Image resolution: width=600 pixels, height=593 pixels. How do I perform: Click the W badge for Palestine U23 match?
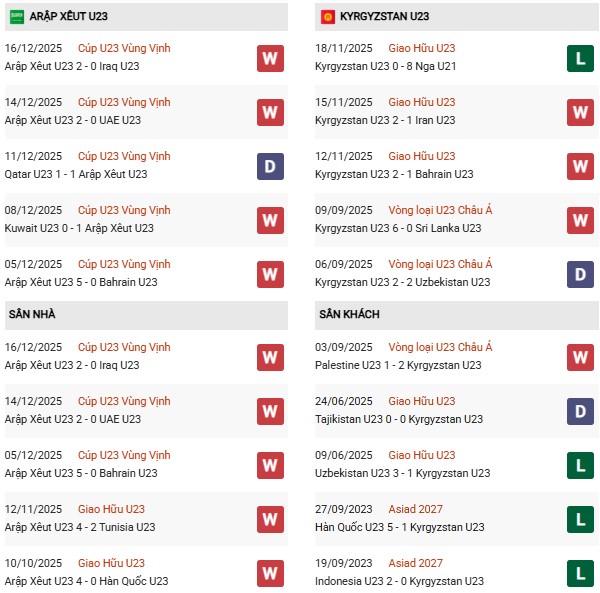tap(580, 357)
